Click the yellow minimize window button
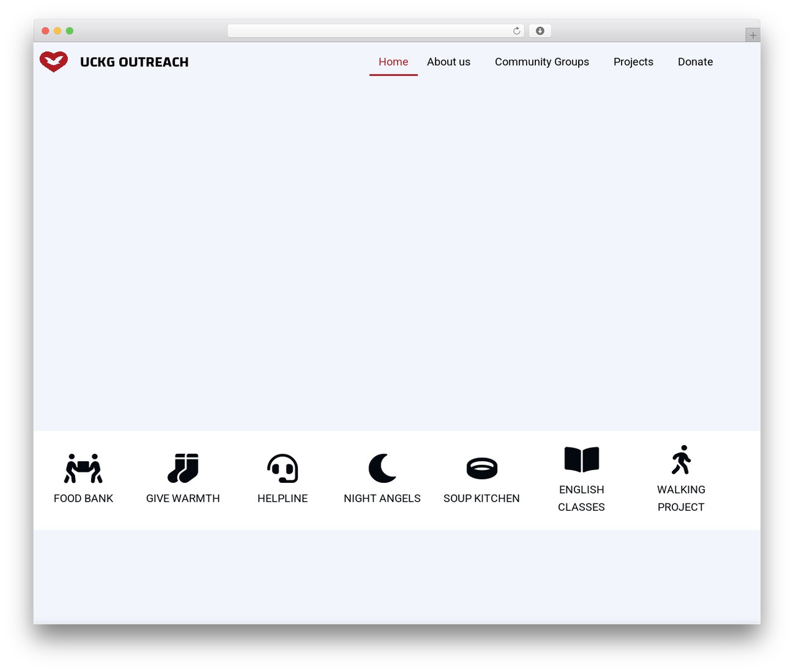The image size is (794, 672). point(58,31)
